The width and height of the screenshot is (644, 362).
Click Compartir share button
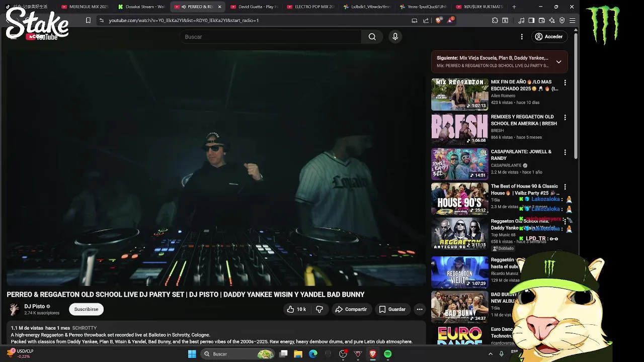351,309
